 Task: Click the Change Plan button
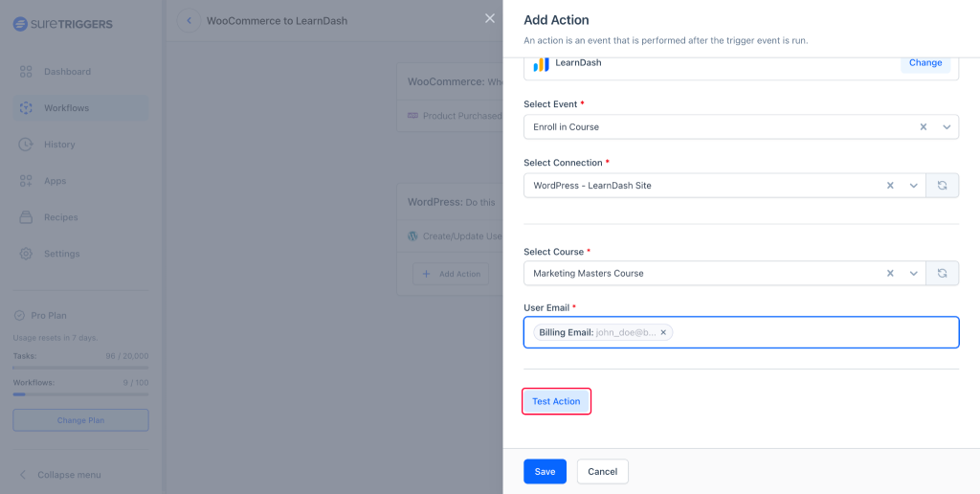click(80, 420)
